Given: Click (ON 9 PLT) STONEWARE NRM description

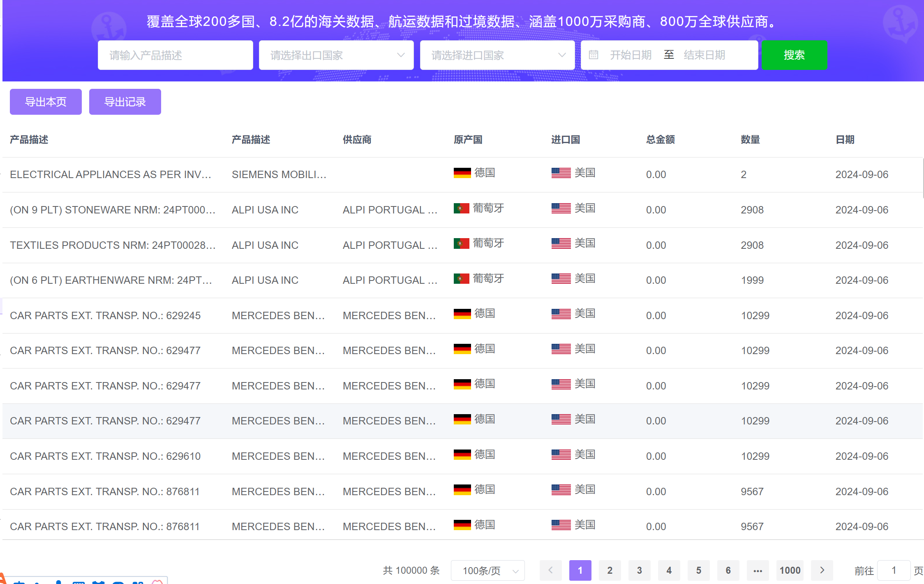Looking at the screenshot, I should [x=113, y=210].
